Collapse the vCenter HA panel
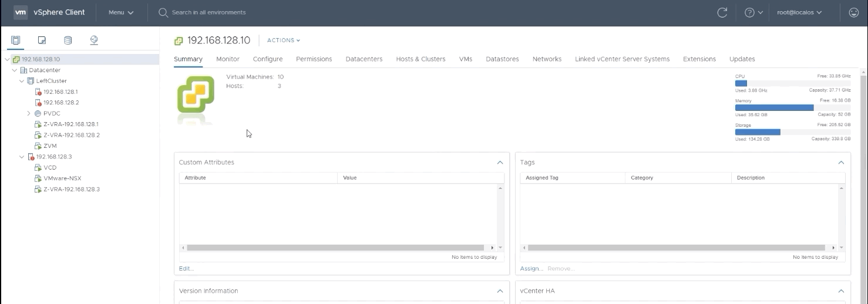The width and height of the screenshot is (868, 304). [x=841, y=291]
